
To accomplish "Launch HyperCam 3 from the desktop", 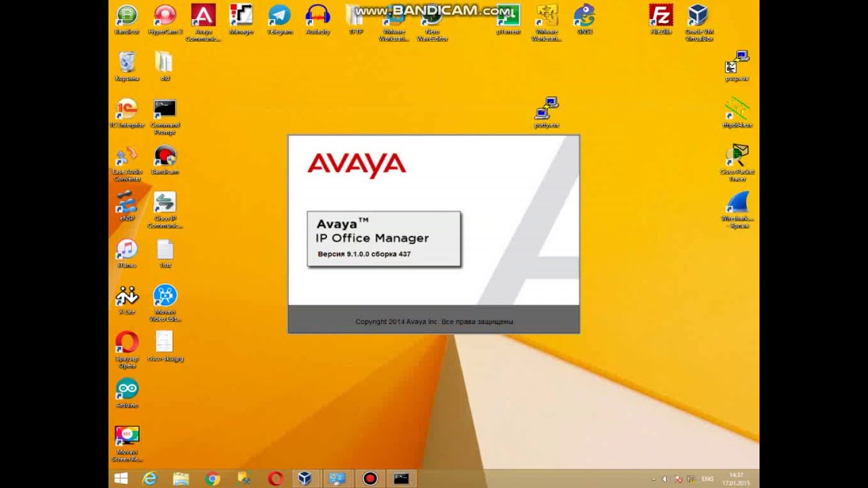I will [x=165, y=20].
